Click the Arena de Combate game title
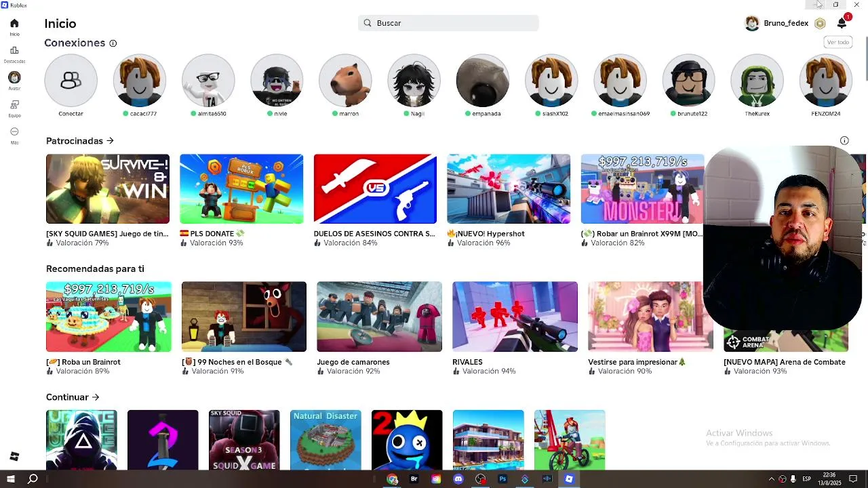This screenshot has width=868, height=488. pyautogui.click(x=785, y=362)
